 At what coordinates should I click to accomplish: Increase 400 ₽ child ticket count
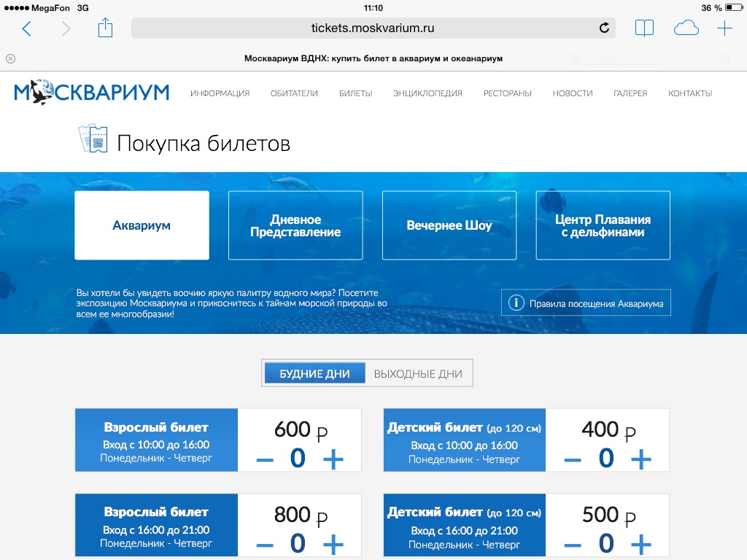click(x=641, y=459)
